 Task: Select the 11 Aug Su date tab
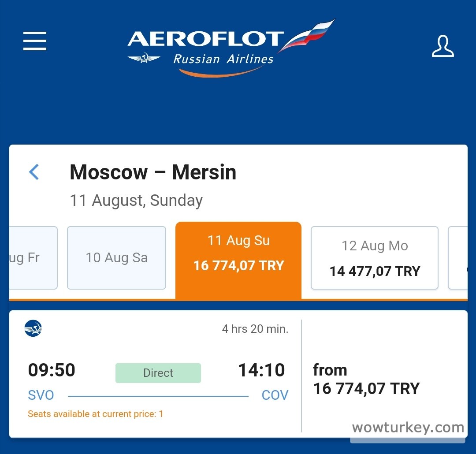pyautogui.click(x=238, y=253)
